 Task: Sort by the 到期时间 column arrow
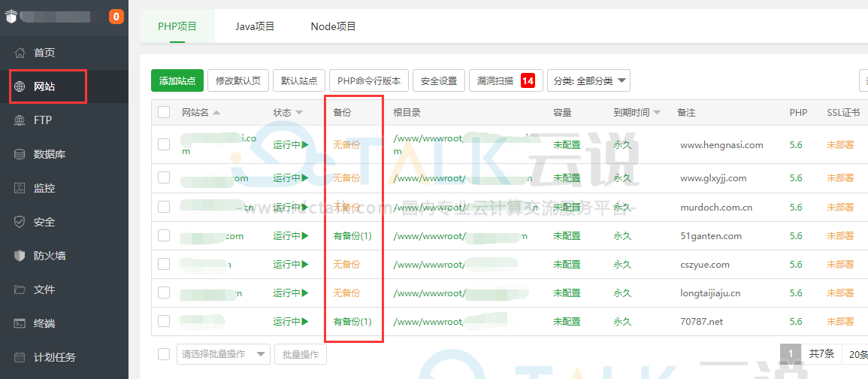tap(657, 113)
